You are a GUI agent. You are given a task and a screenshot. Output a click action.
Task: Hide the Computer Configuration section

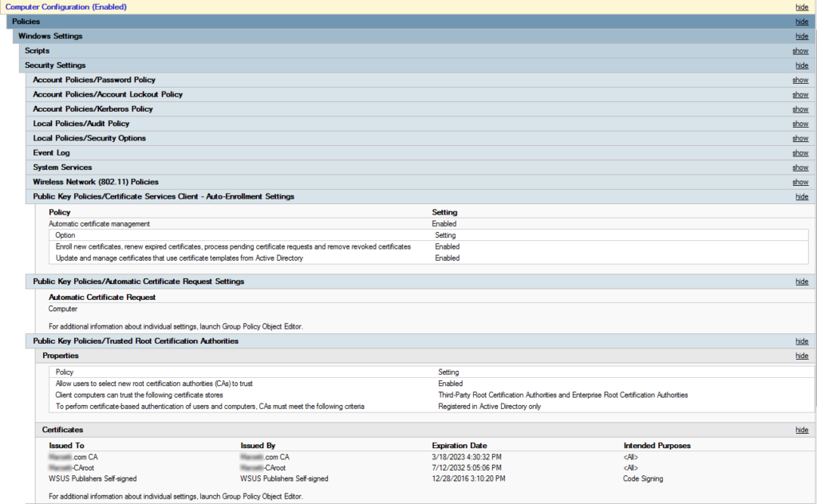[800, 7]
